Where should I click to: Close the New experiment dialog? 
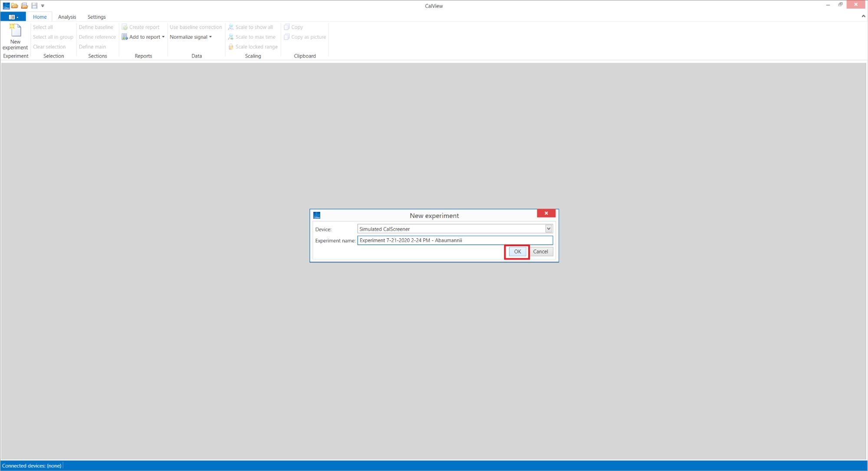(x=546, y=213)
